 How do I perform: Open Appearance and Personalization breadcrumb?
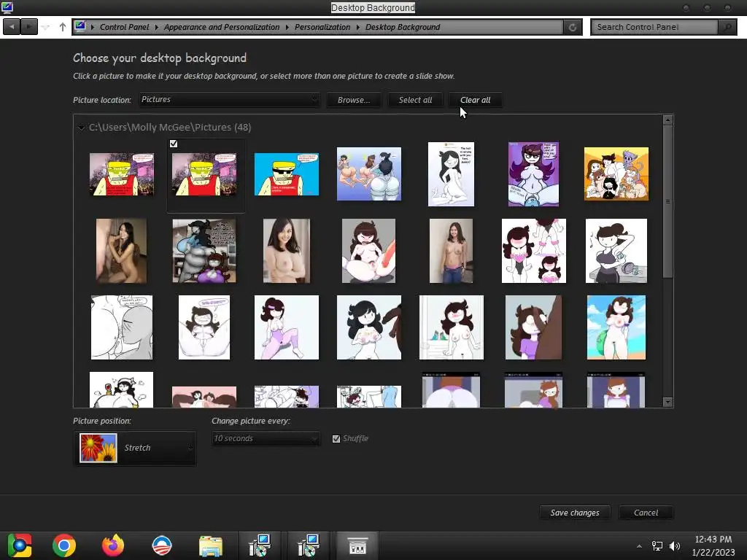tap(222, 27)
